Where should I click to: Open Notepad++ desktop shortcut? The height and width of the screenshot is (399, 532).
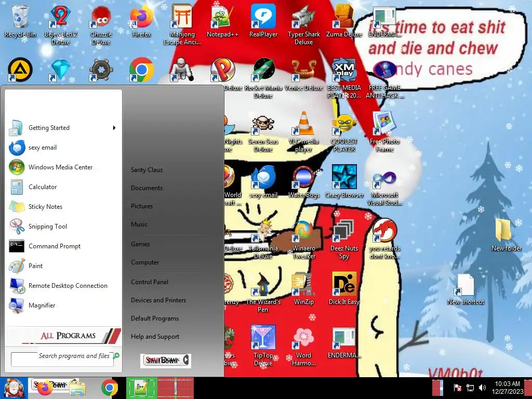(x=222, y=20)
